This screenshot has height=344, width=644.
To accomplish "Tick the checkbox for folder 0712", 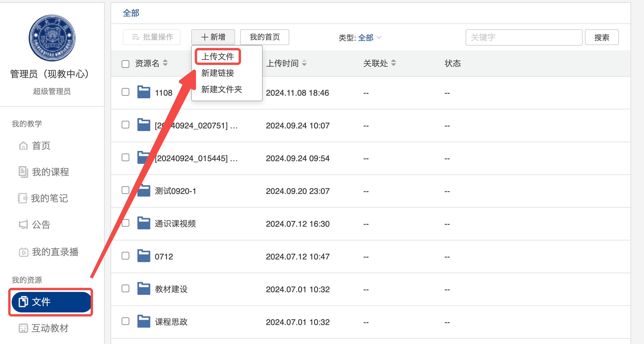I will click(x=125, y=256).
